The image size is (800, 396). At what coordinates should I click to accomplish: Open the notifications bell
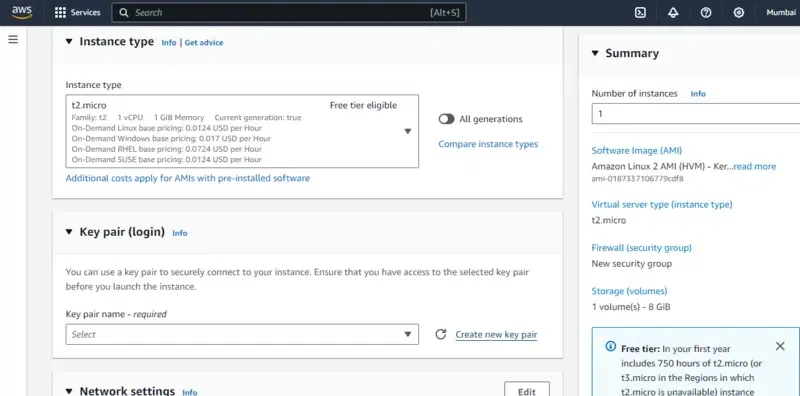673,13
